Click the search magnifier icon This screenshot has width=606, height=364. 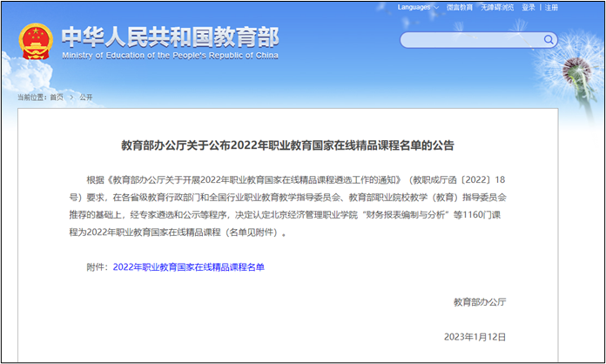tap(549, 39)
